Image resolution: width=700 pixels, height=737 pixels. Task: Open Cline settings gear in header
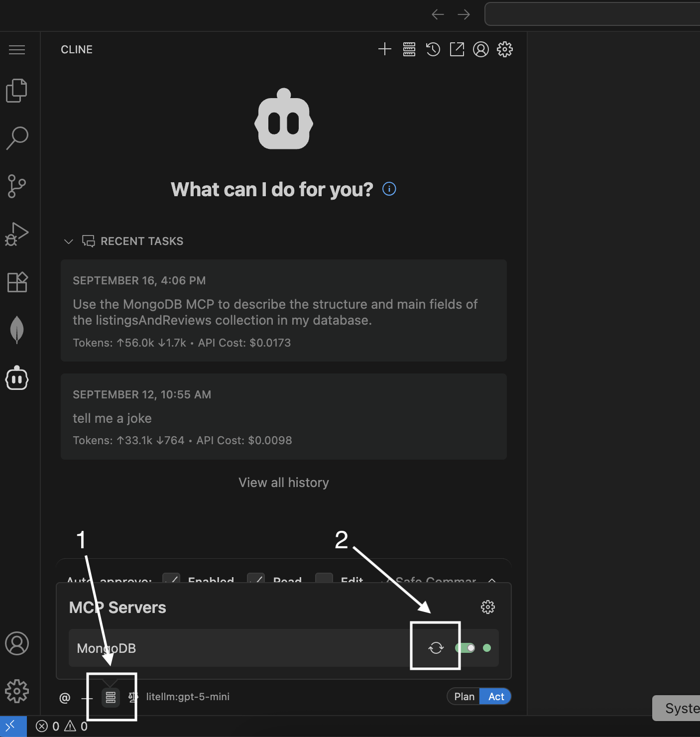pos(504,49)
